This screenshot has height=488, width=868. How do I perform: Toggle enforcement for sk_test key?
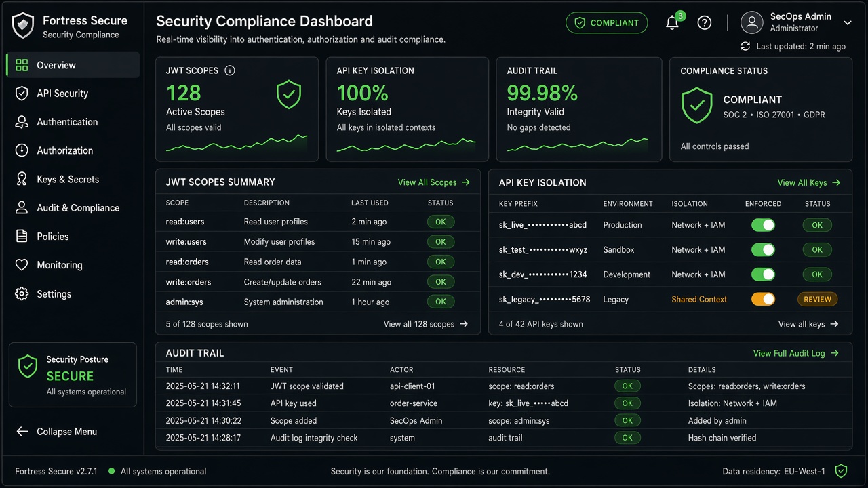(x=763, y=250)
